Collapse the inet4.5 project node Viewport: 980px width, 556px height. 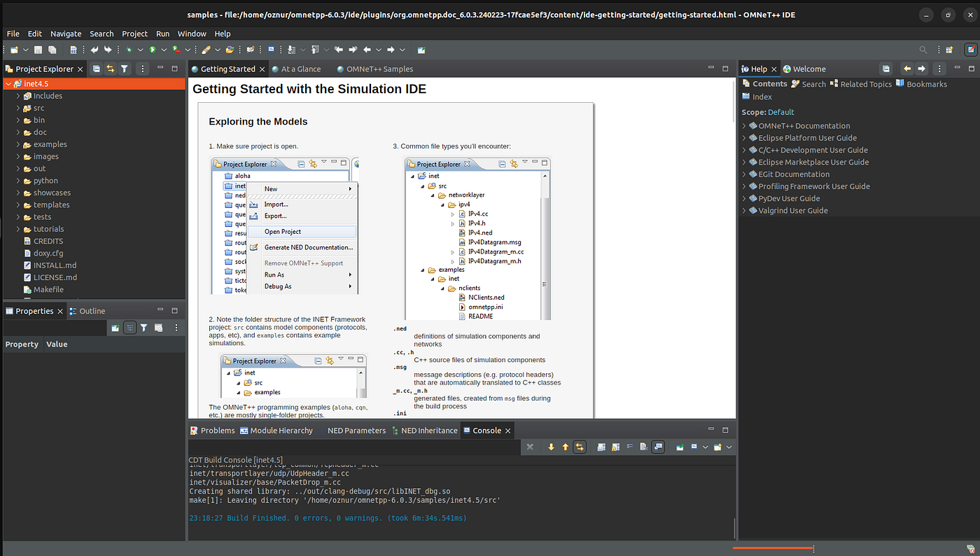pos(8,84)
